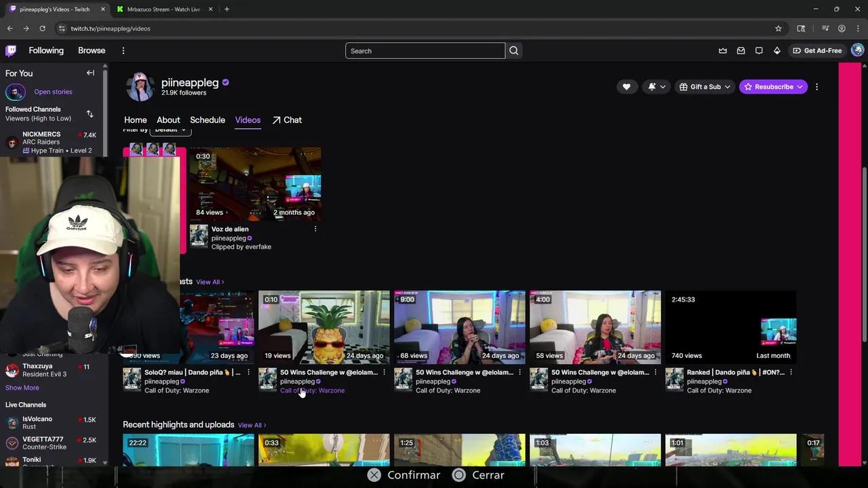The image size is (868, 488).
Task: Switch to the About tab
Action: [168, 120]
